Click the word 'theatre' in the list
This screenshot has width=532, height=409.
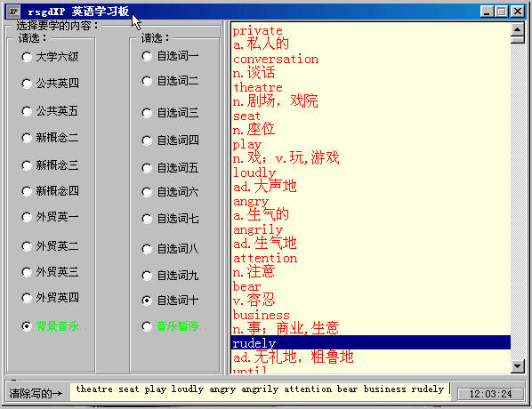point(258,87)
